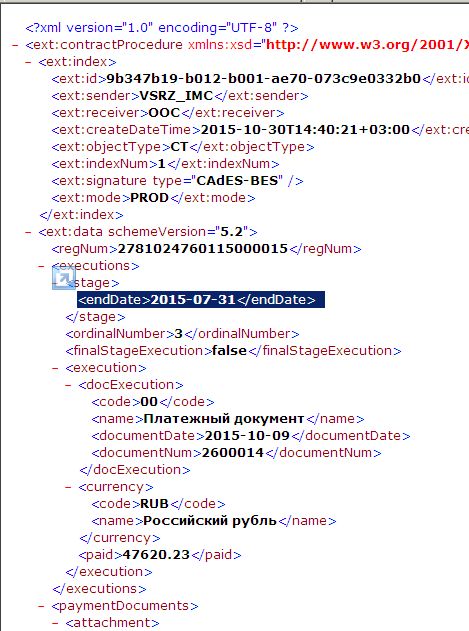Collapse the attachment node

pyautogui.click(x=55, y=623)
